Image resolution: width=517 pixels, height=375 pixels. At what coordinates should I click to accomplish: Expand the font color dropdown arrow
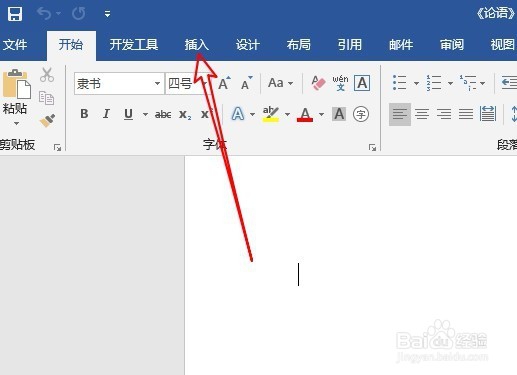tap(321, 114)
